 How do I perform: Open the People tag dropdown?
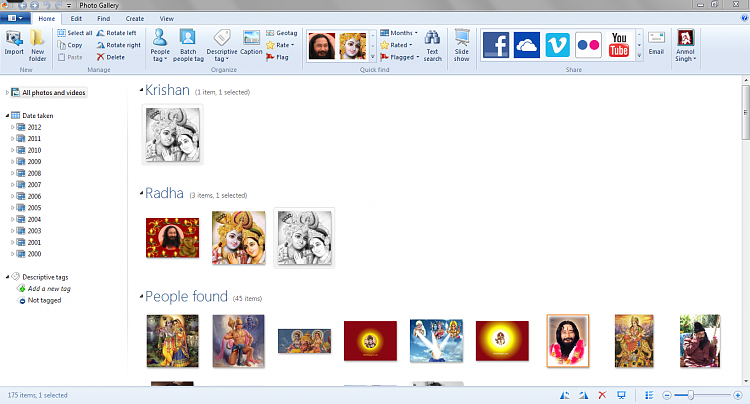point(160,45)
